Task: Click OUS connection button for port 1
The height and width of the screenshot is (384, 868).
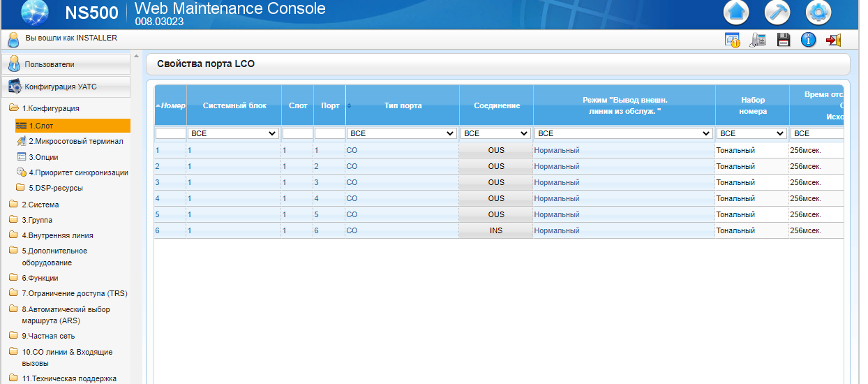Action: 496,150
